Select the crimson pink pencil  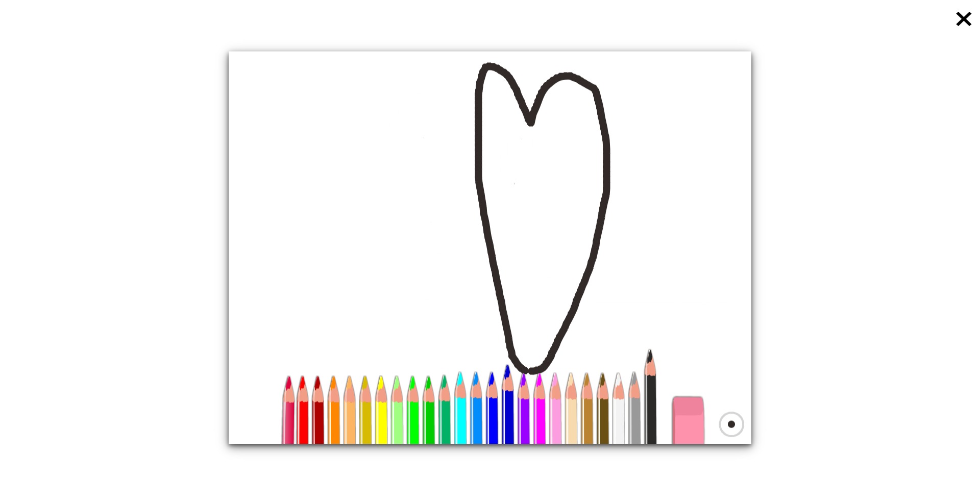[x=288, y=410]
